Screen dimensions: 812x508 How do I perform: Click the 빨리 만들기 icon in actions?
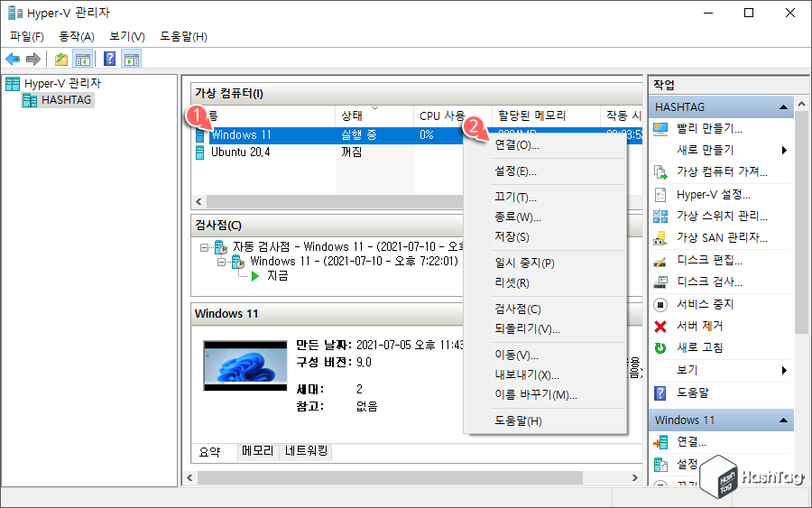click(660, 129)
